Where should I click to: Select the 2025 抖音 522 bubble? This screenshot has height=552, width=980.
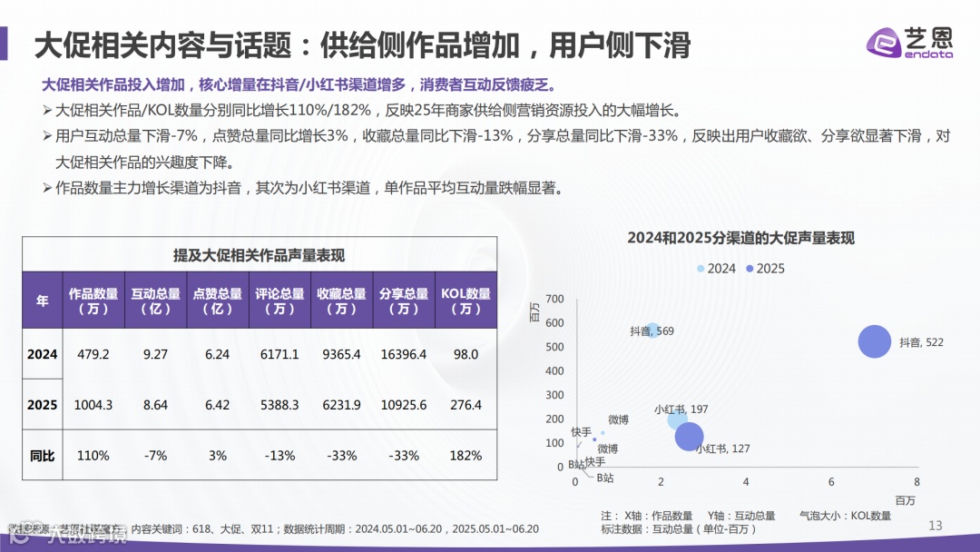[x=875, y=341]
